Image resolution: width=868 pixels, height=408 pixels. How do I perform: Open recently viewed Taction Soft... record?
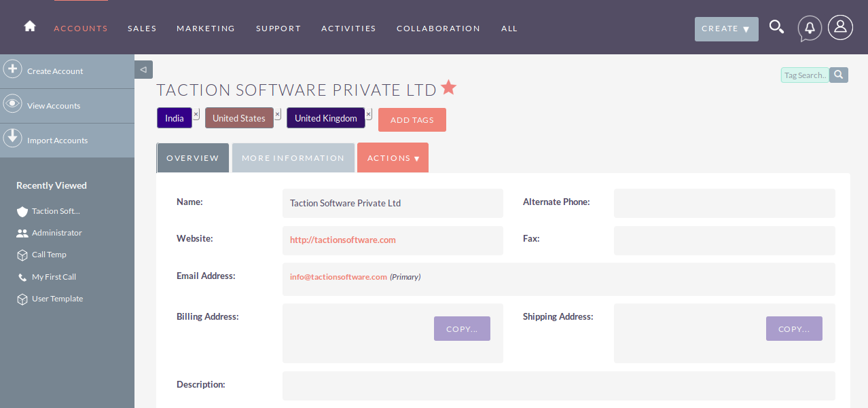[x=56, y=211]
